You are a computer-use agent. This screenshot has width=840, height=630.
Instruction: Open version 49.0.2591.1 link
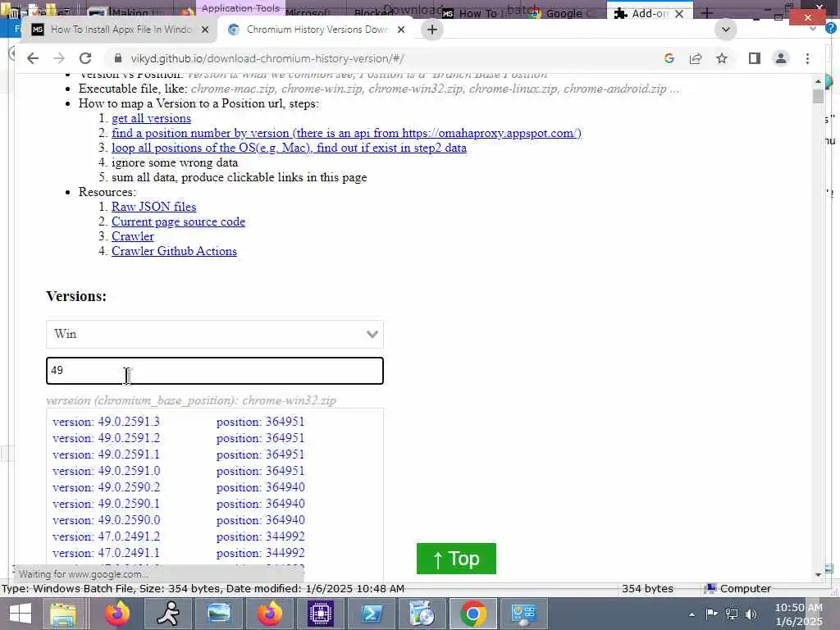[x=106, y=454]
